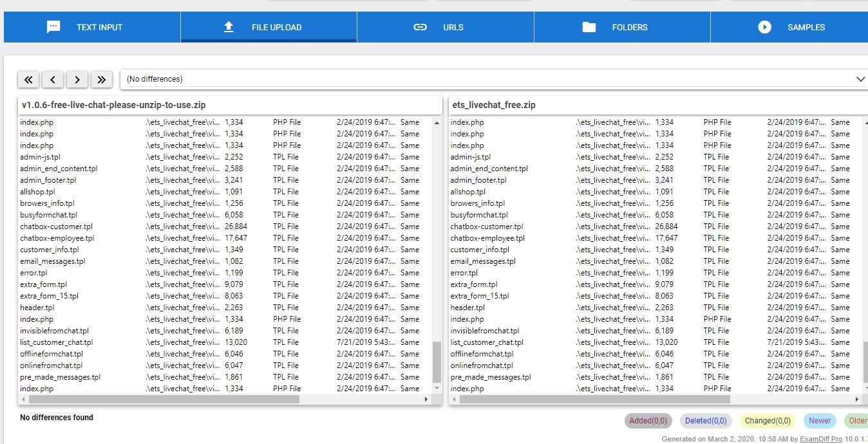Viewport: 868px width, 444px height.
Task: Open the (No differences) dropdown list
Action: [x=494, y=79]
